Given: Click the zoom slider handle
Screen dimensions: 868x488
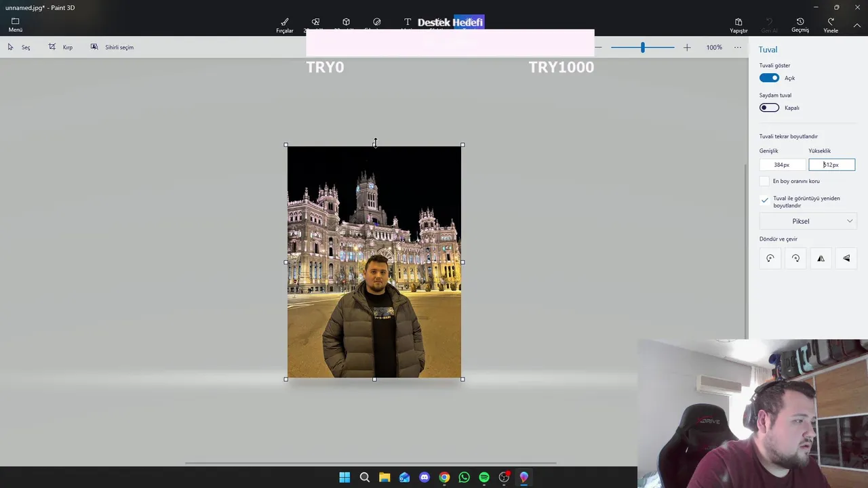Looking at the screenshot, I should [642, 47].
